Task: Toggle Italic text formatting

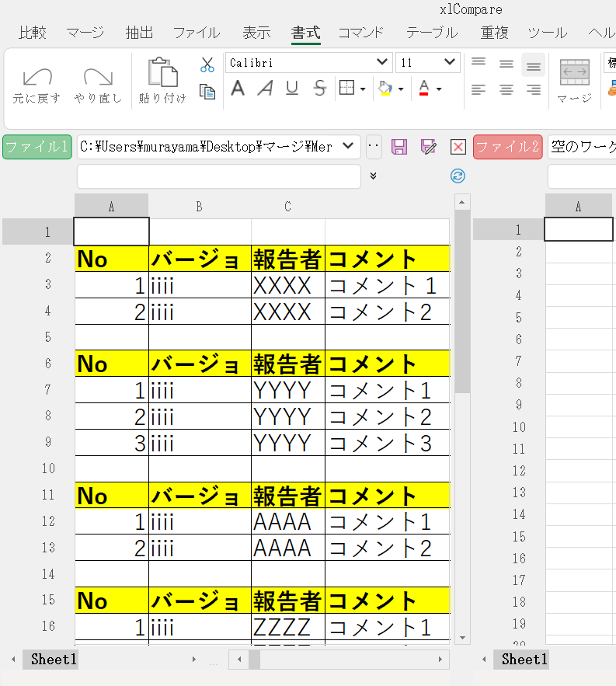Action: [x=265, y=89]
